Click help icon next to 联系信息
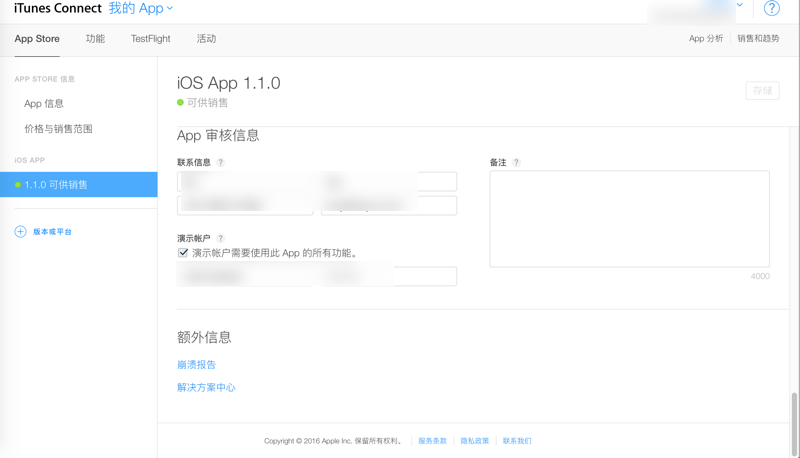800x458 pixels. point(221,162)
